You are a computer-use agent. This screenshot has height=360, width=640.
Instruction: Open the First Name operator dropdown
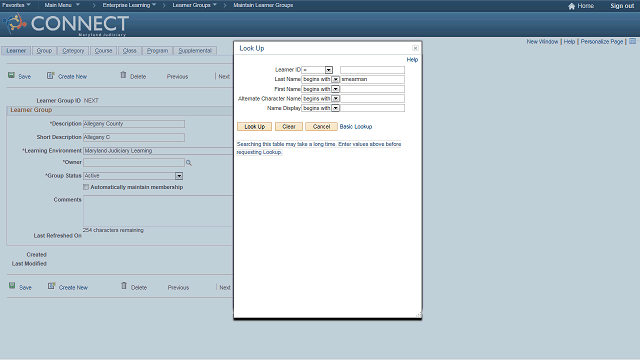click(336, 89)
